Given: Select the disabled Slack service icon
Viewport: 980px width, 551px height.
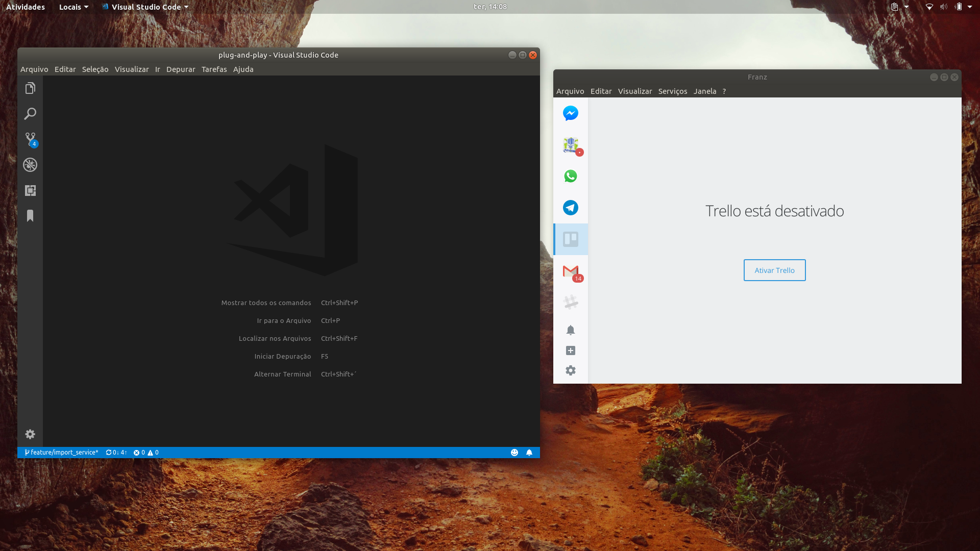Looking at the screenshot, I should pyautogui.click(x=570, y=302).
